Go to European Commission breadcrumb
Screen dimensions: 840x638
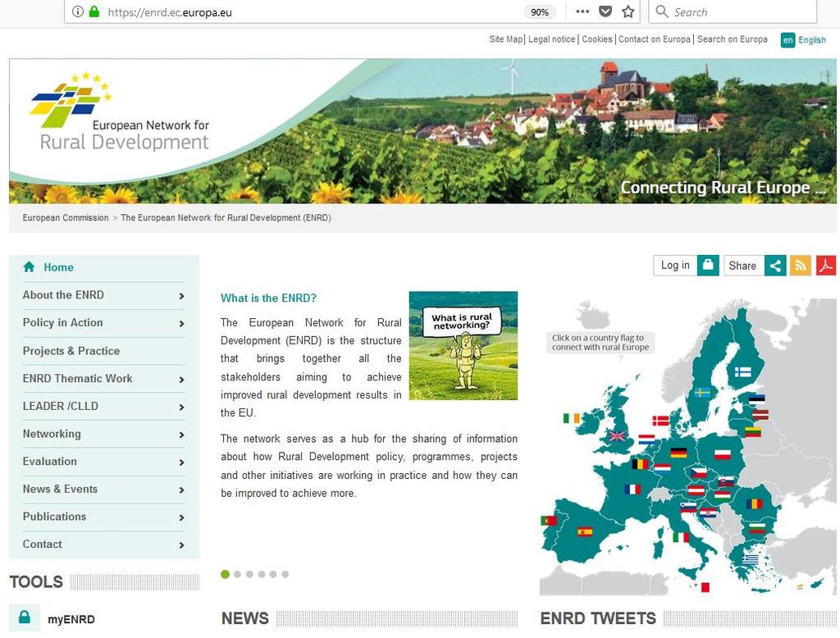[x=66, y=217]
